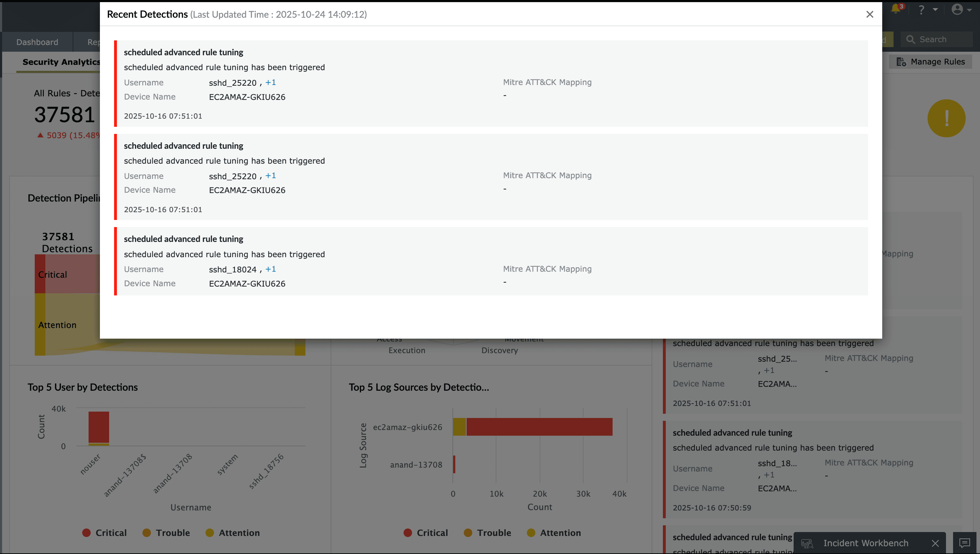This screenshot has width=980, height=554.
Task: Expand +1 next to username sshd_18024
Action: tap(271, 269)
